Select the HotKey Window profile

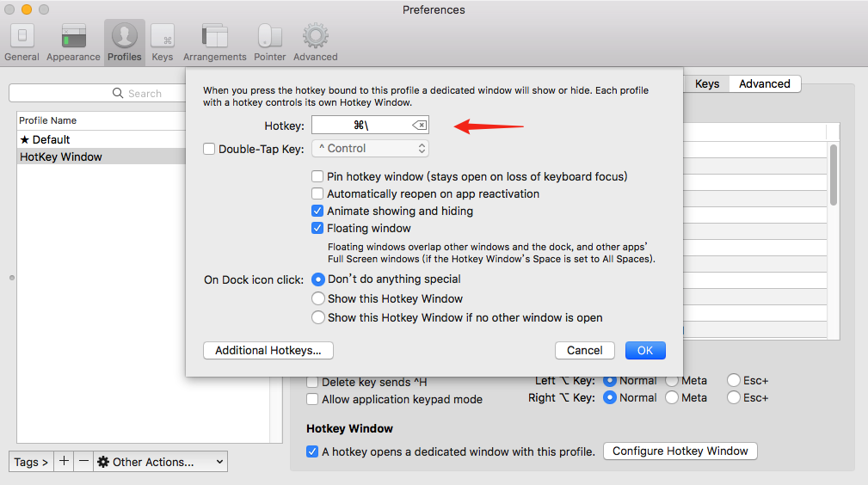[101, 157]
